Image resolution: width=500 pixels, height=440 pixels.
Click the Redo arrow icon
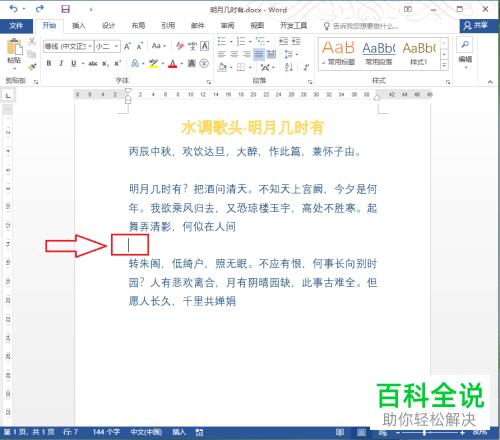40,9
